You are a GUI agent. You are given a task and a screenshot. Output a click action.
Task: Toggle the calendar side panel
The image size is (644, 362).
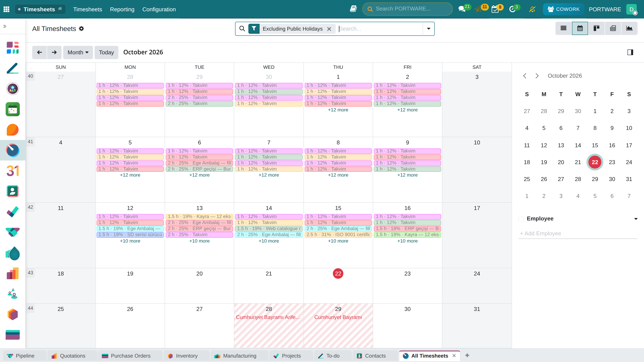point(630,52)
